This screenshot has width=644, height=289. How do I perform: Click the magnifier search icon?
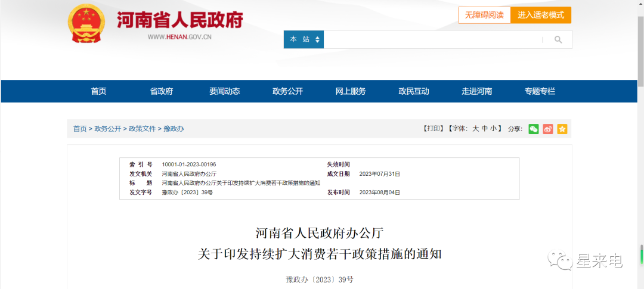[x=558, y=40]
